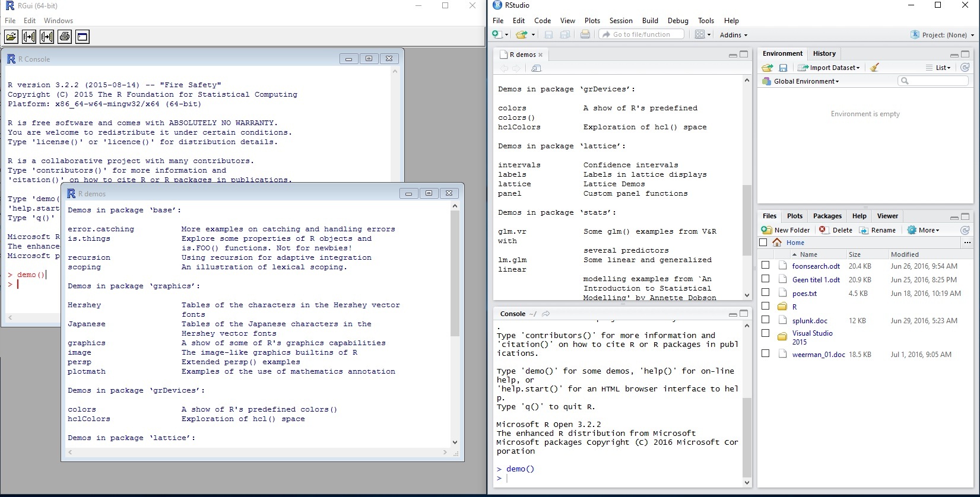Clear the environment with the broom icon
Image resolution: width=980 pixels, height=497 pixels.
(x=874, y=68)
